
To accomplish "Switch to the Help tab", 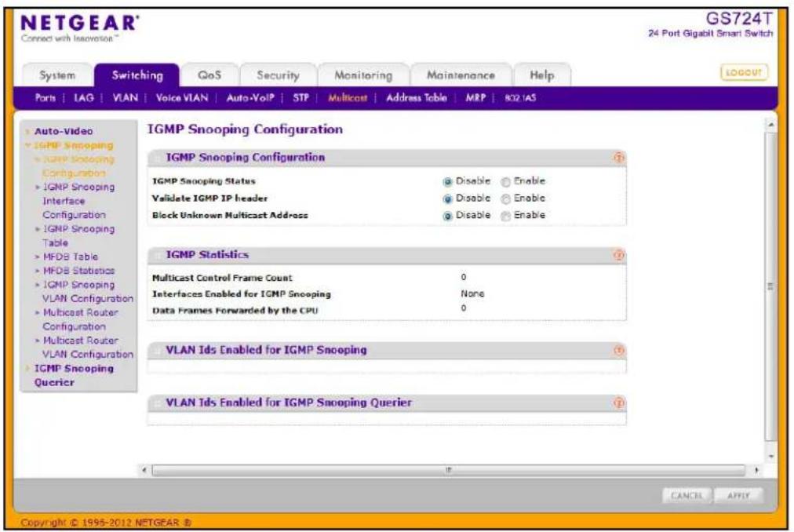I will [542, 75].
